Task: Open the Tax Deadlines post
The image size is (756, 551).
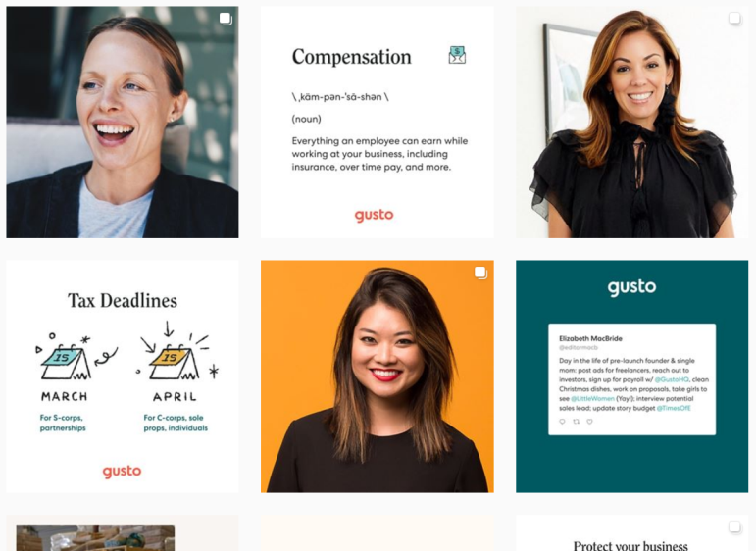Action: [122, 376]
